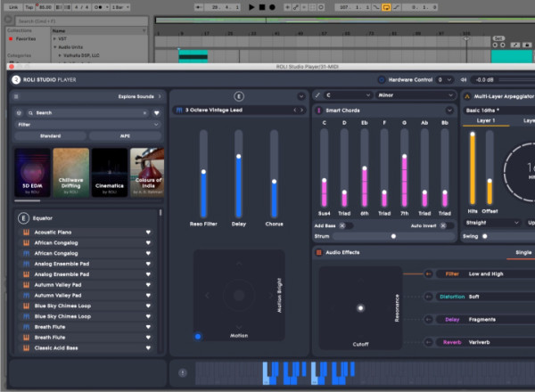
Task: Toggle the Auto Invert switch
Action: tap(446, 225)
